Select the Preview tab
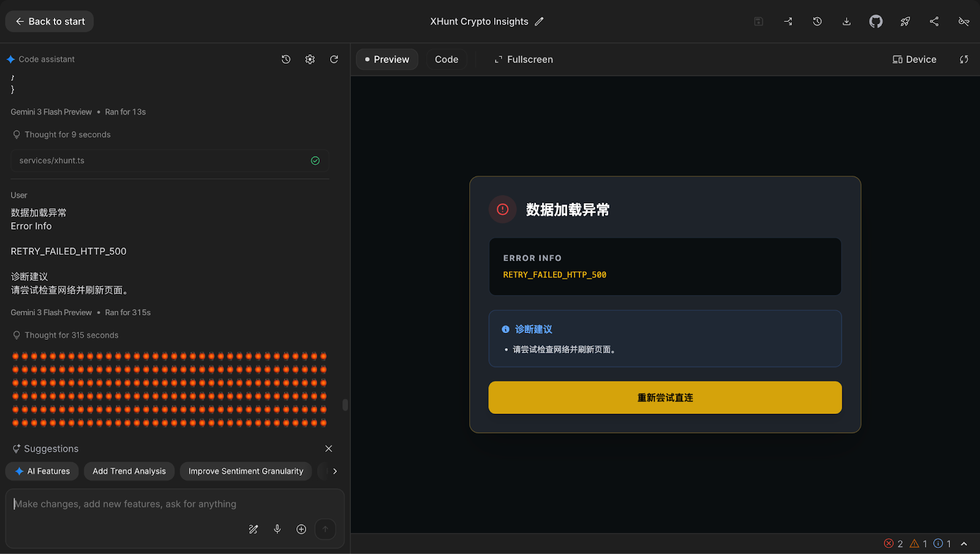Screen dimensions: 980x554 click(387, 59)
